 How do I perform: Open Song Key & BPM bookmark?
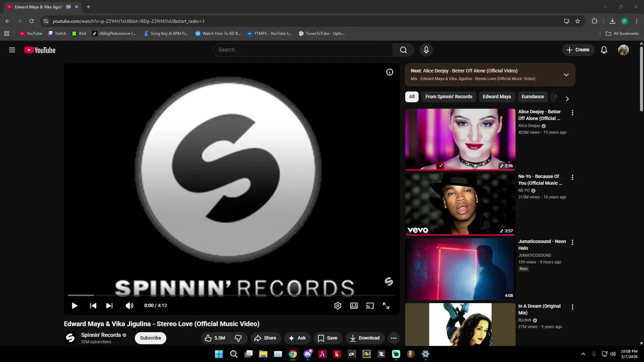(166, 34)
